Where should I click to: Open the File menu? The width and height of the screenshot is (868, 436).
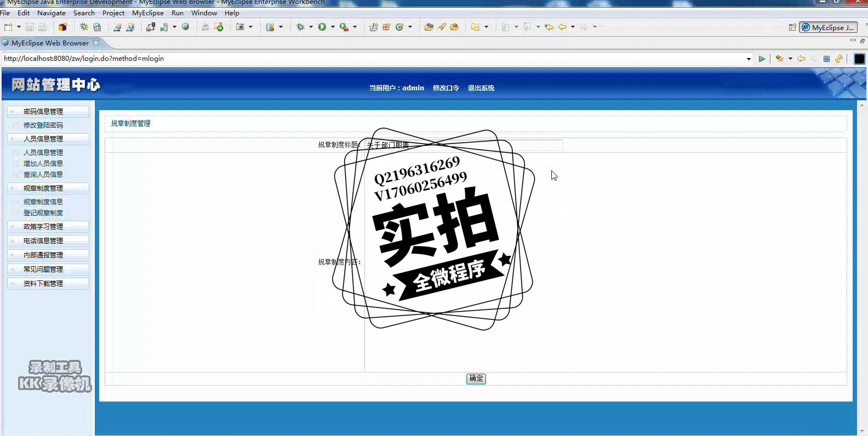(5, 13)
